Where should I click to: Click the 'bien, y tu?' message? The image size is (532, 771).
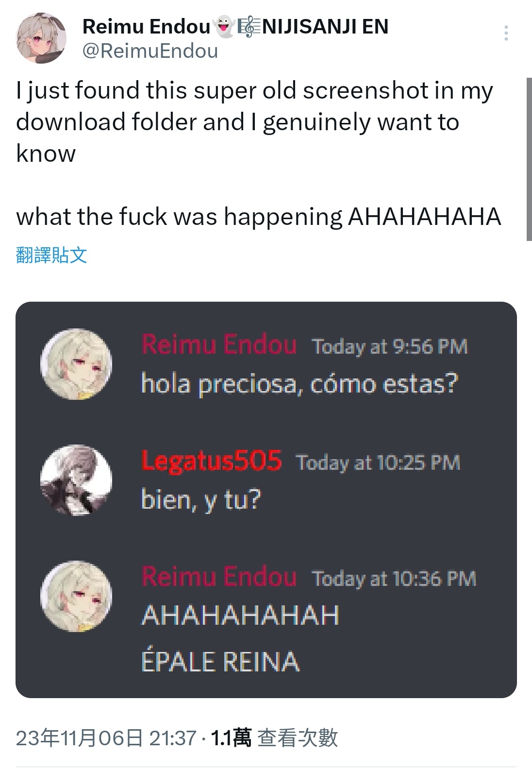point(201,500)
